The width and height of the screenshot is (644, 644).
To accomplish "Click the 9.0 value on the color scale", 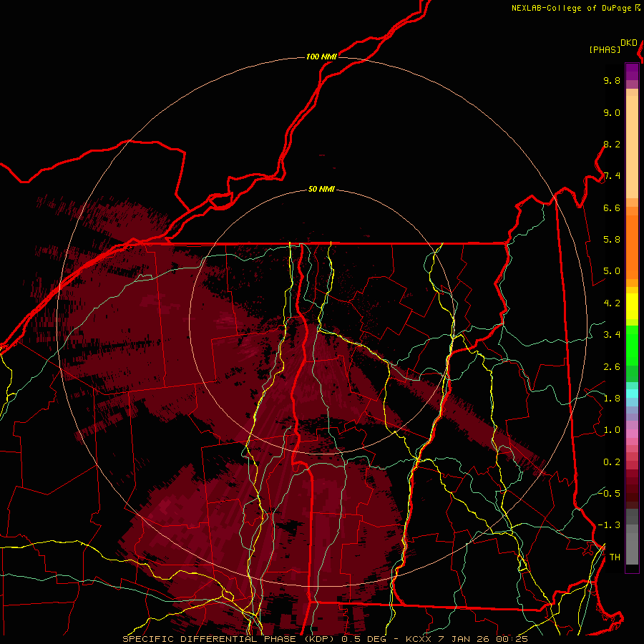I will (x=612, y=112).
